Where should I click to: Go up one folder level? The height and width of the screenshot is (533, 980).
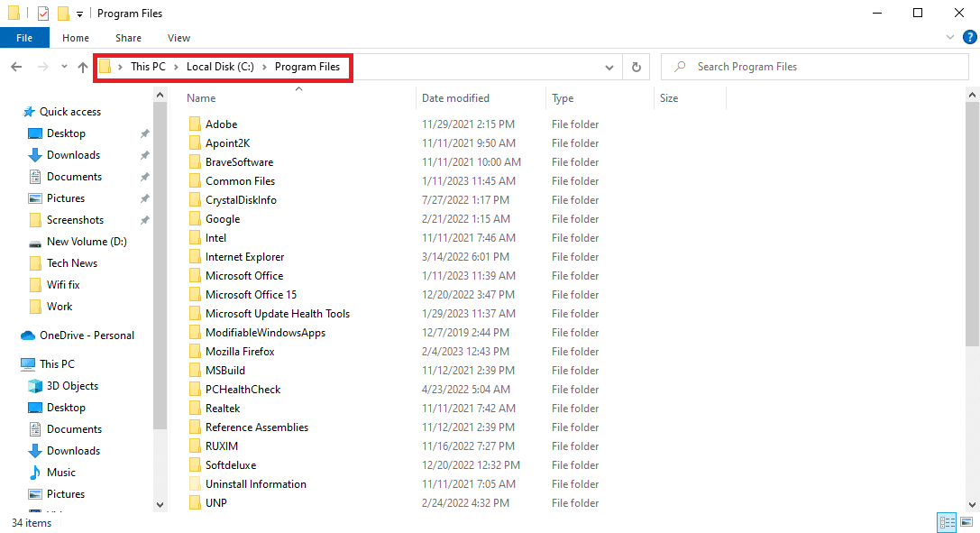[x=83, y=67]
